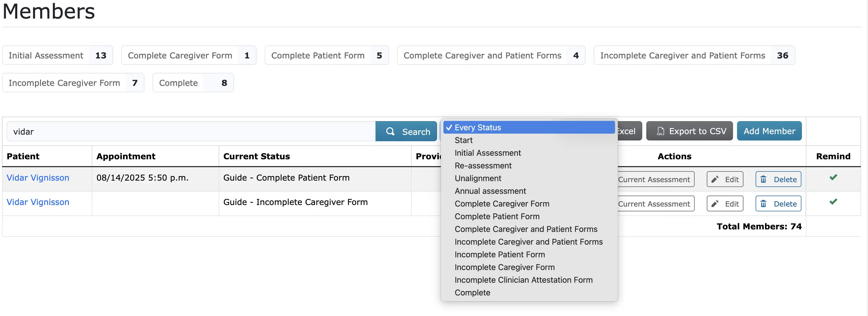Click pencil icon in first row Edit

point(715,179)
